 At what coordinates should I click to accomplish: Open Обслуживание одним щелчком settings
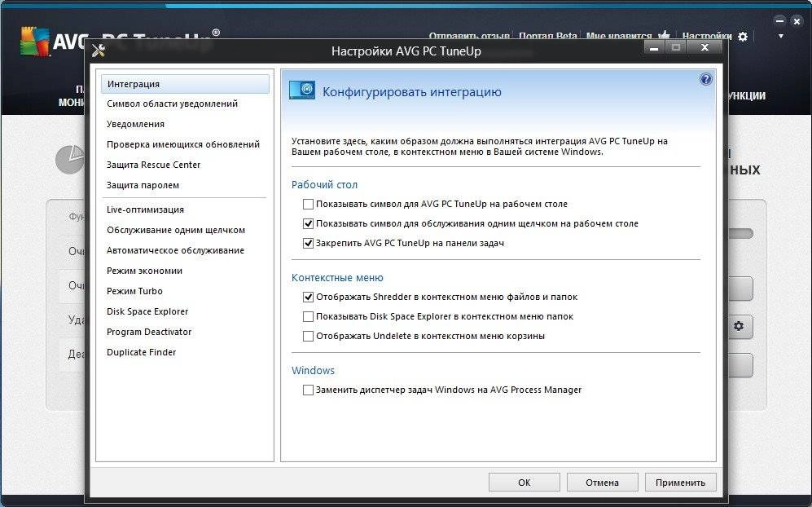pyautogui.click(x=176, y=230)
